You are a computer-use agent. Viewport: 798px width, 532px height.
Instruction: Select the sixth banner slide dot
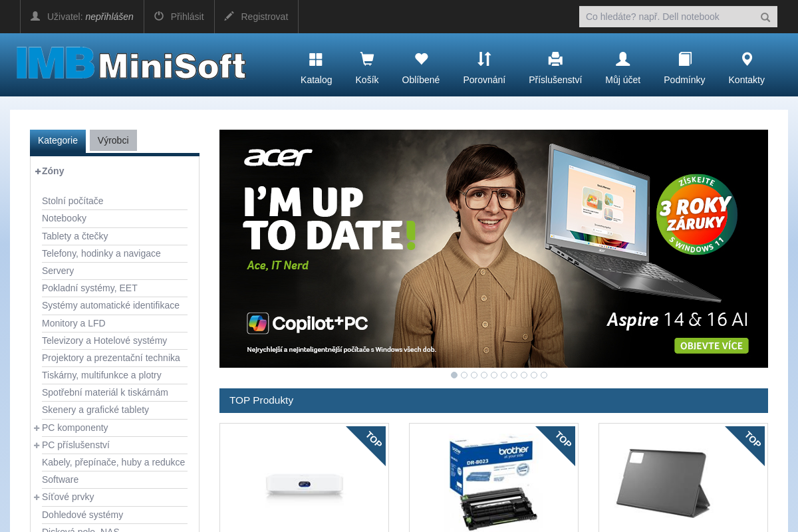click(504, 375)
